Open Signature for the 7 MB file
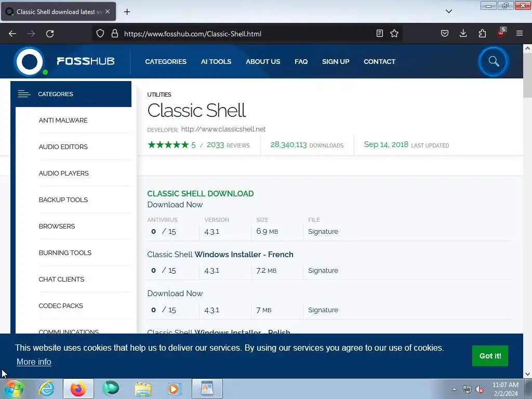The image size is (532, 399). 323,310
